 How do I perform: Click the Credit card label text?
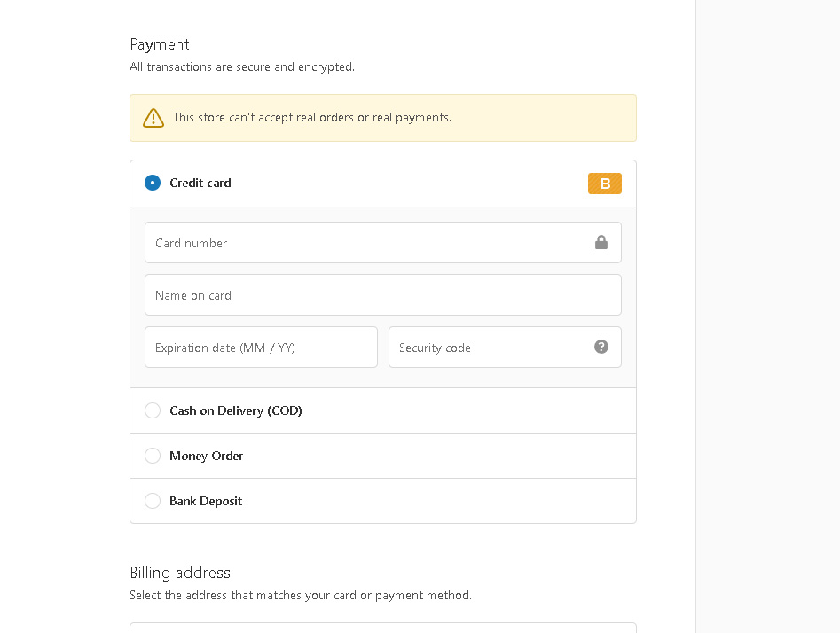[x=200, y=184]
